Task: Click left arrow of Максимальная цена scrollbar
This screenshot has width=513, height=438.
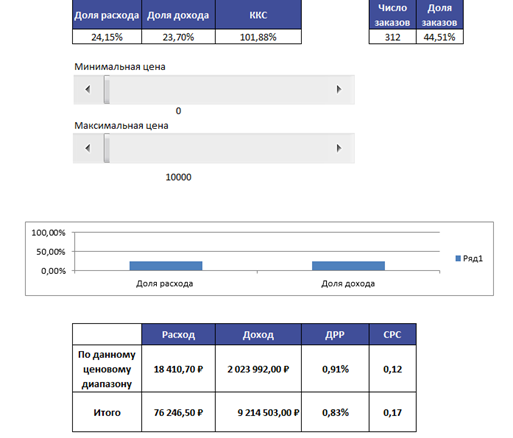Action: coord(88,148)
